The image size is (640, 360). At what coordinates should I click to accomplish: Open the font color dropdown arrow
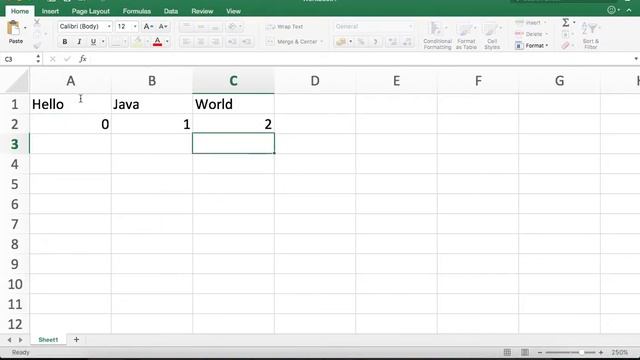tap(167, 42)
